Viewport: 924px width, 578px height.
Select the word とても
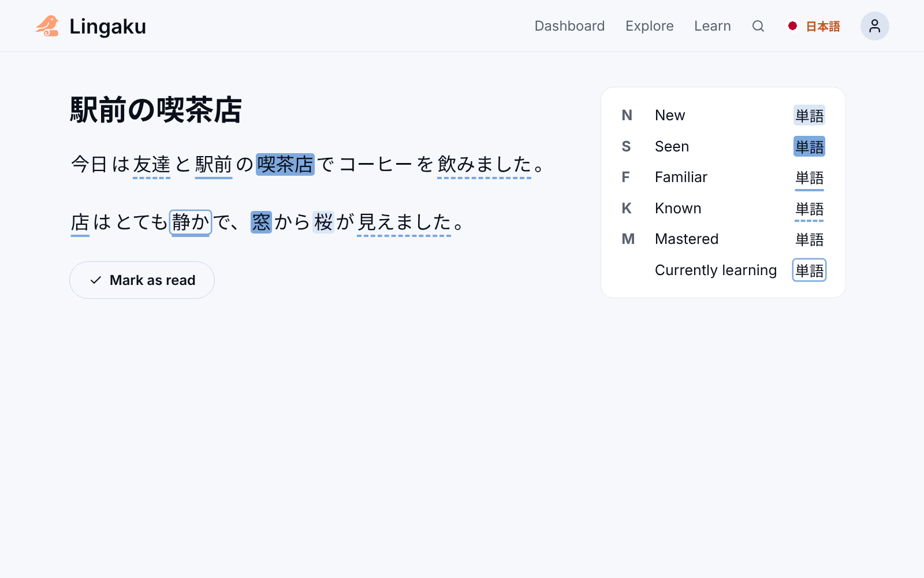pos(142,222)
